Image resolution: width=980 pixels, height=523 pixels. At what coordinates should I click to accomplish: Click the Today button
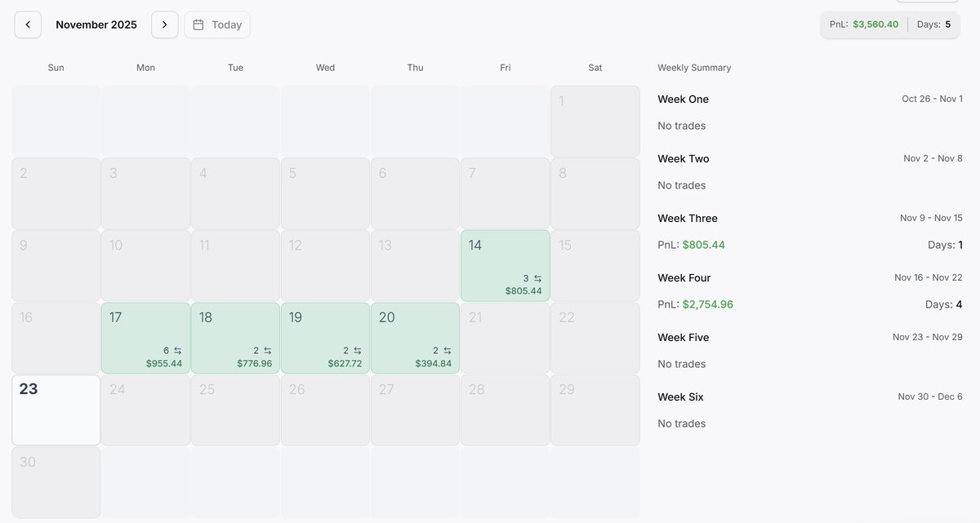click(x=217, y=24)
